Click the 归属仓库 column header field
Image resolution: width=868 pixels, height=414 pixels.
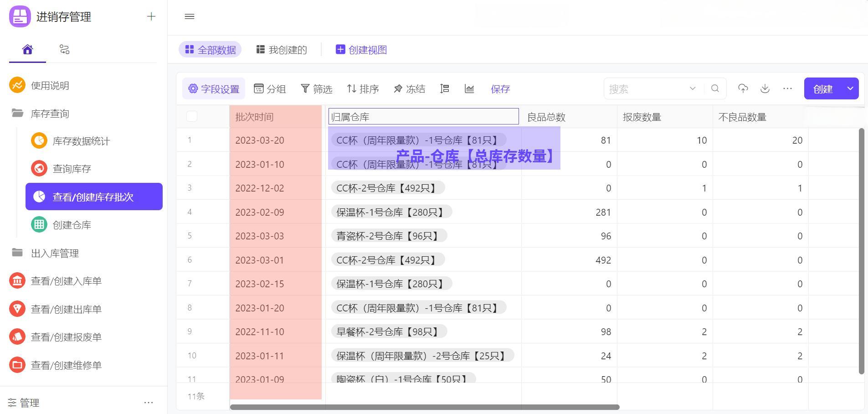coord(423,117)
